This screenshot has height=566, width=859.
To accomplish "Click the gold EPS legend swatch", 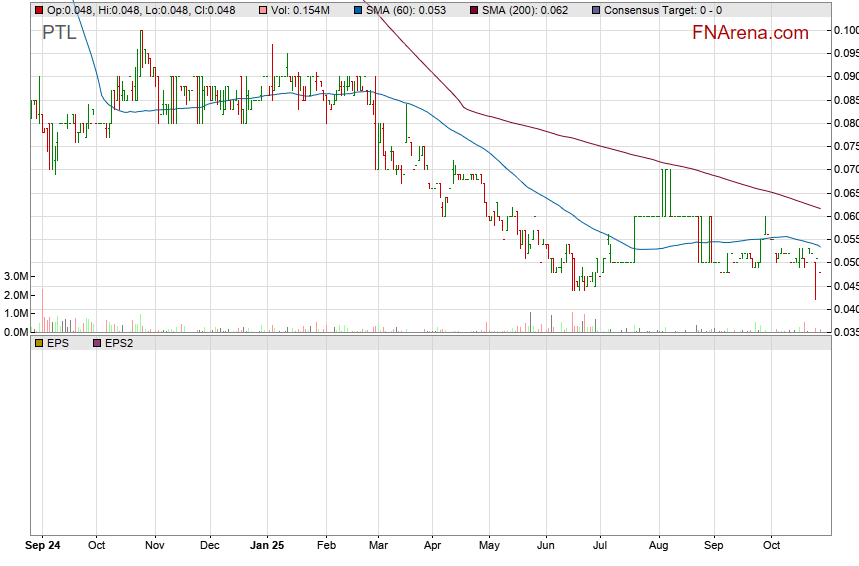I will coord(38,343).
